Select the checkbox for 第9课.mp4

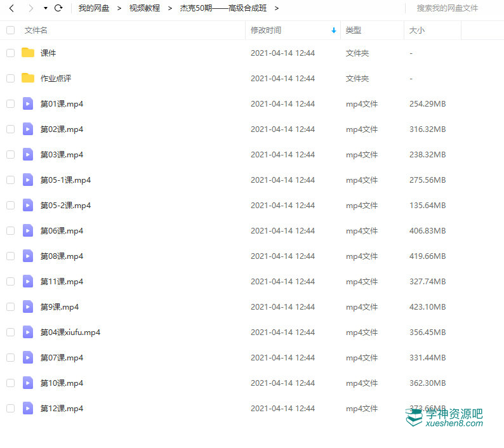click(10, 306)
